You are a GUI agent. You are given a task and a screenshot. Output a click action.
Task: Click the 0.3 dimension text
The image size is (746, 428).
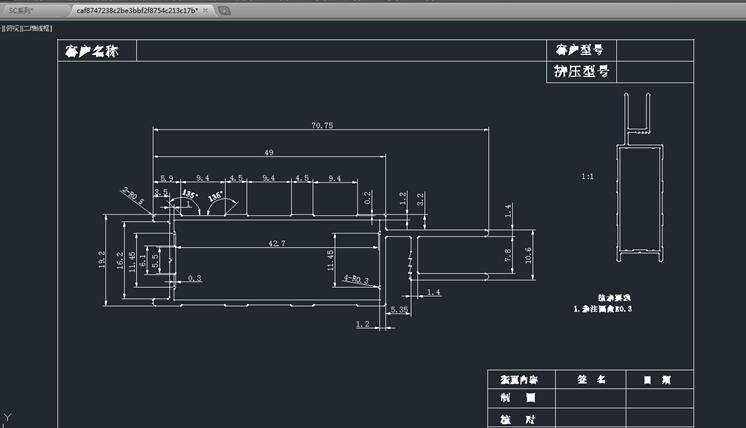195,278
